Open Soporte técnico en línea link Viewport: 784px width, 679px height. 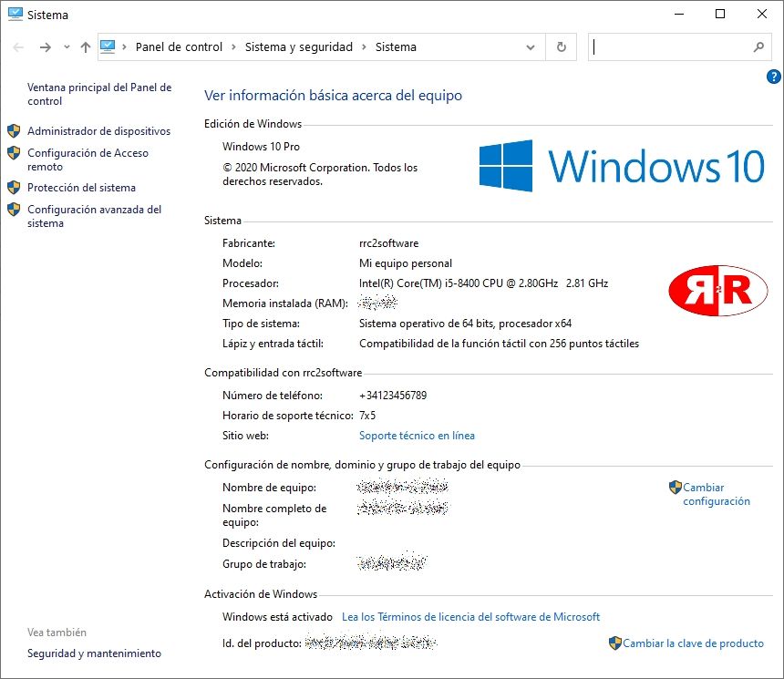tap(417, 436)
